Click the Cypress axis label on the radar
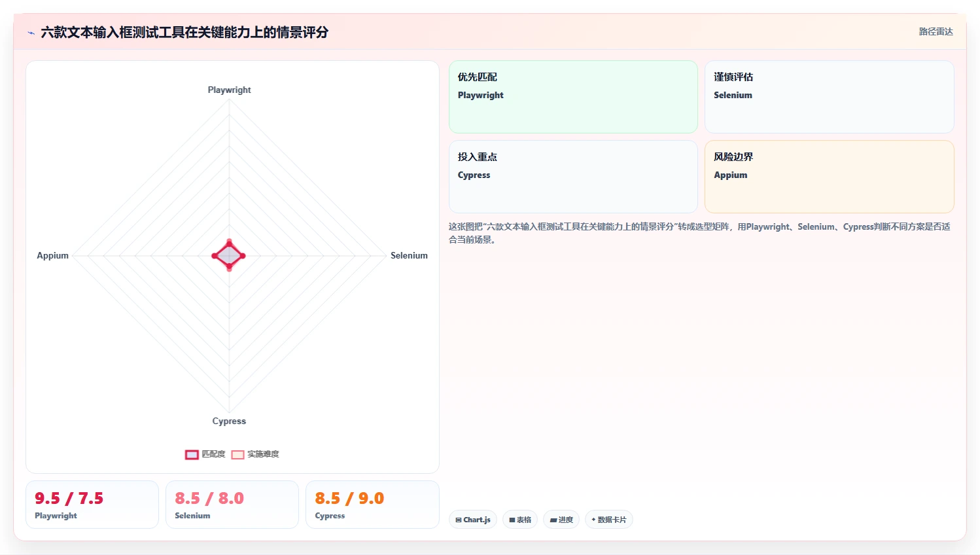The image size is (980, 555). pos(229,421)
